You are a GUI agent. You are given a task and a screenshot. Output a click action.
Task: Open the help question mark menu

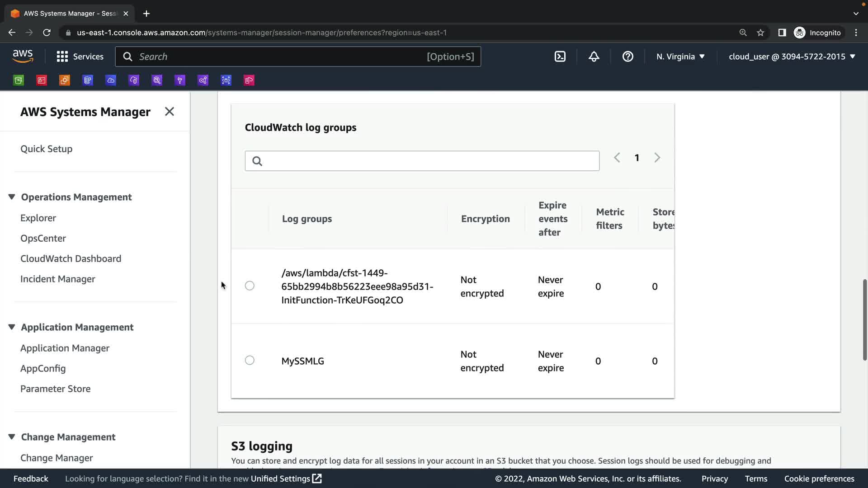click(627, 56)
